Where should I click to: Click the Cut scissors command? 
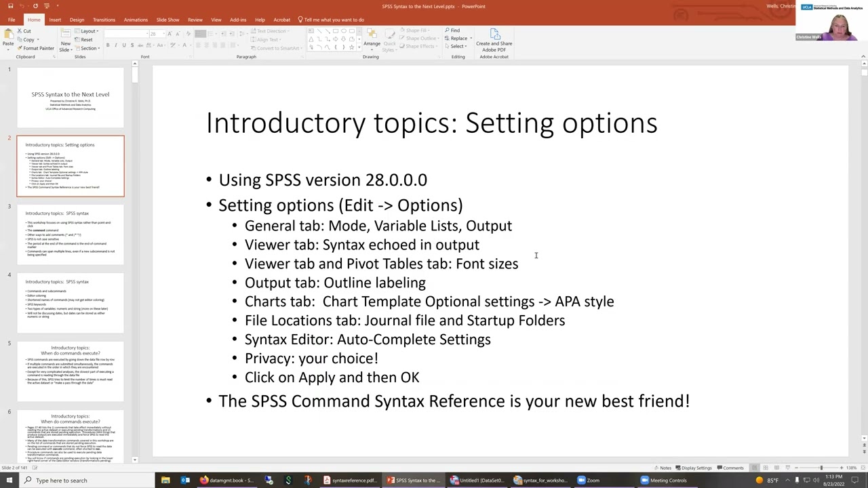tap(24, 31)
